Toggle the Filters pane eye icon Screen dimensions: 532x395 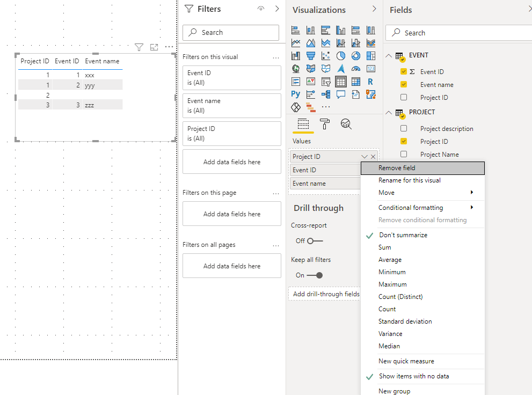260,9
